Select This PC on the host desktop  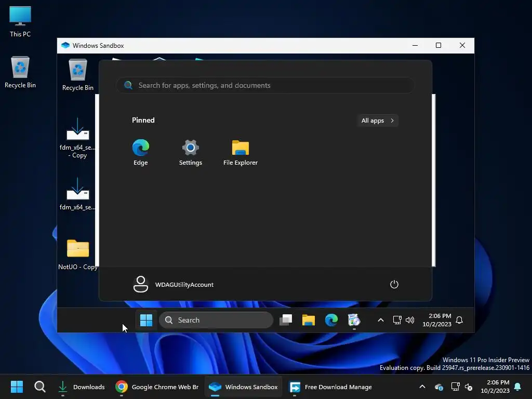[x=20, y=21]
